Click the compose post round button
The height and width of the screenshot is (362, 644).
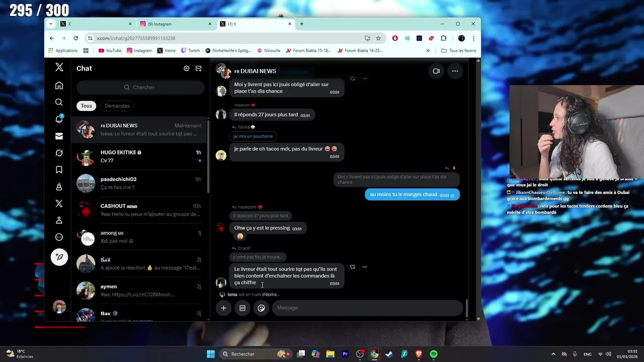pyautogui.click(x=59, y=257)
